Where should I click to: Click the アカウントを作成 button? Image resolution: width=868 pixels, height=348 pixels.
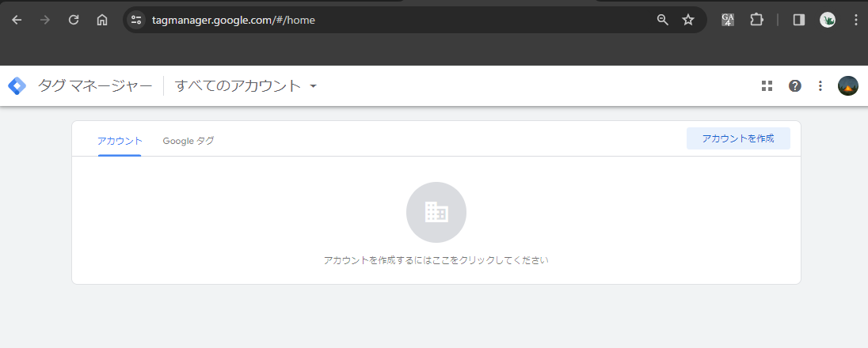[738, 139]
